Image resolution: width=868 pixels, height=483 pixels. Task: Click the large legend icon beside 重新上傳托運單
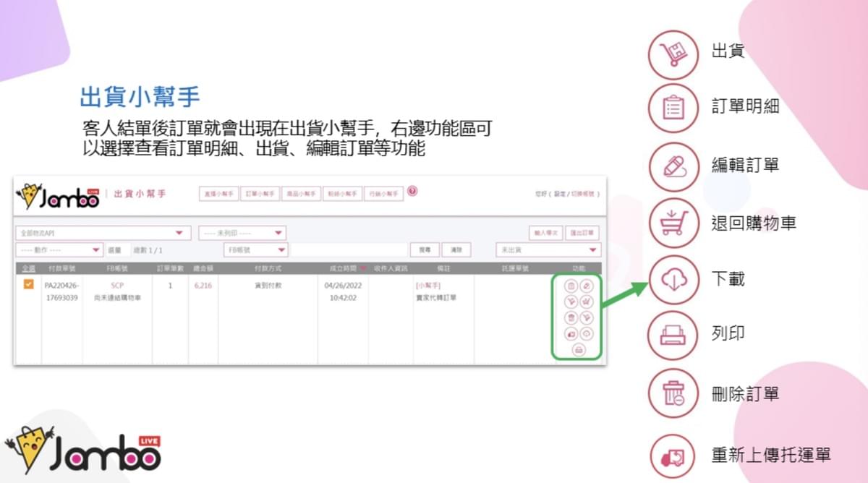click(x=674, y=456)
